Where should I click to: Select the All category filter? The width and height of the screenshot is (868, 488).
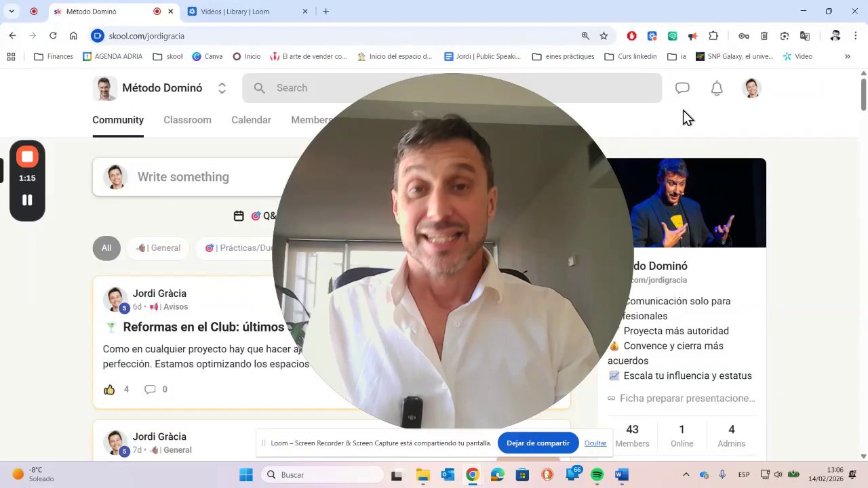(x=106, y=248)
